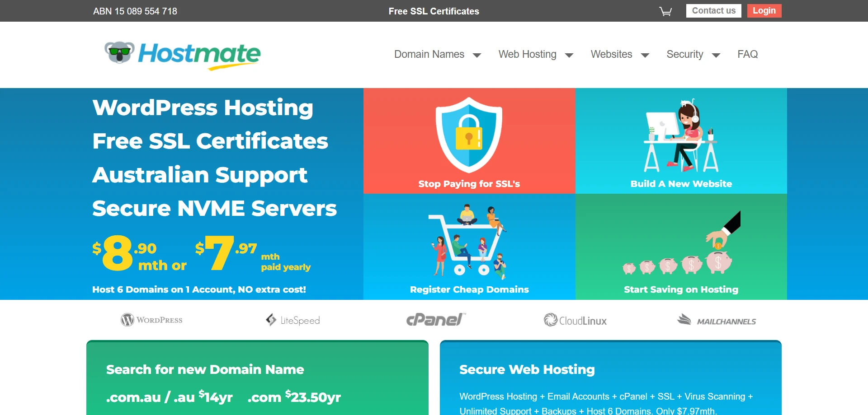This screenshot has width=868, height=415.
Task: Click Stop Paying for SSL's caption
Action: tap(469, 184)
